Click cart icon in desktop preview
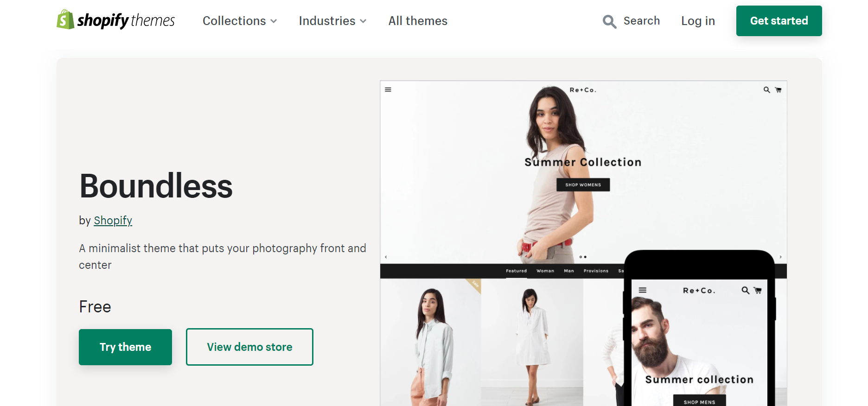 (778, 90)
